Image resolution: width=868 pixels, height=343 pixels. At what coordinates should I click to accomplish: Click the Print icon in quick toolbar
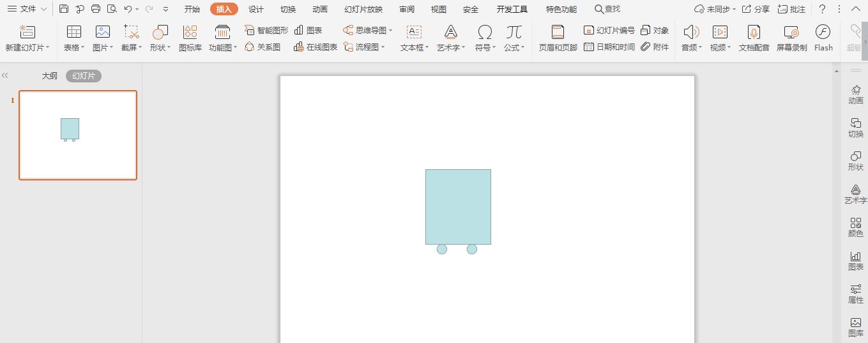[x=96, y=9]
